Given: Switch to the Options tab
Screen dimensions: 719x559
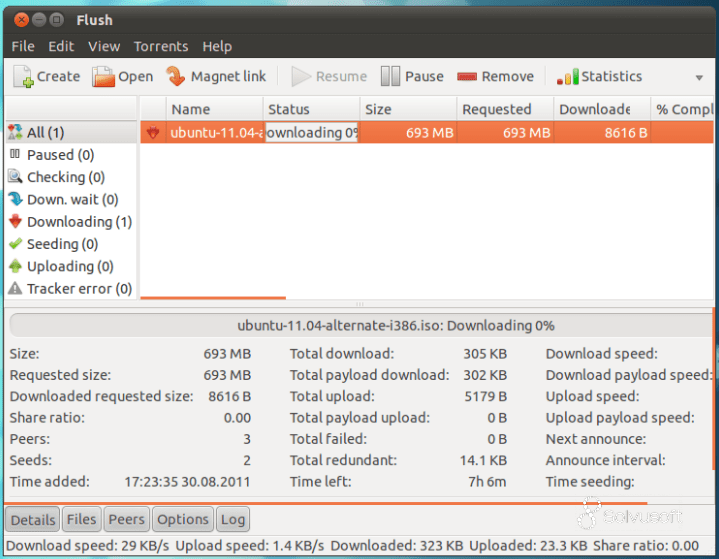Looking at the screenshot, I should click(183, 519).
